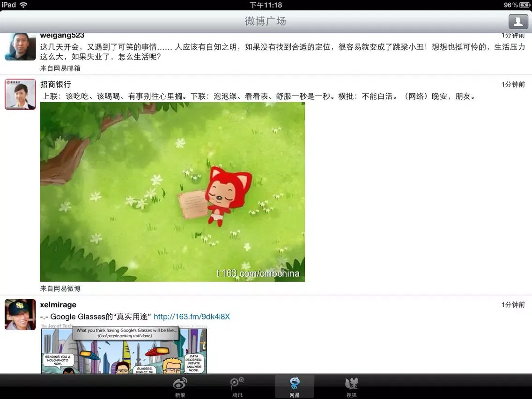Tap the Wi-Fi status icon
This screenshot has height=399, width=532.
click(23, 5)
